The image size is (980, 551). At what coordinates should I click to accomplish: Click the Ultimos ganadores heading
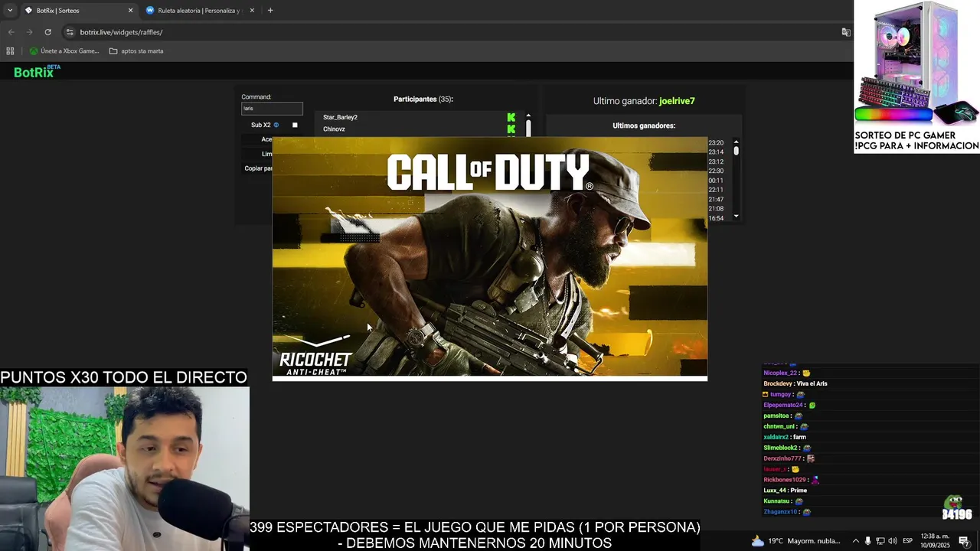coord(644,126)
